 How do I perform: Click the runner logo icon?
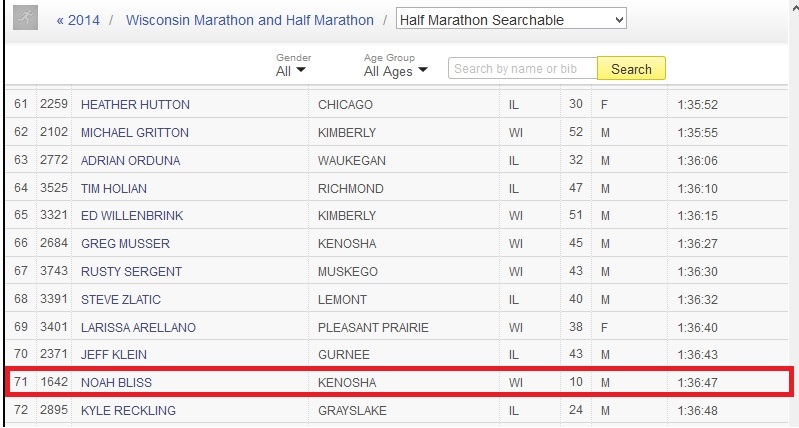[x=28, y=18]
